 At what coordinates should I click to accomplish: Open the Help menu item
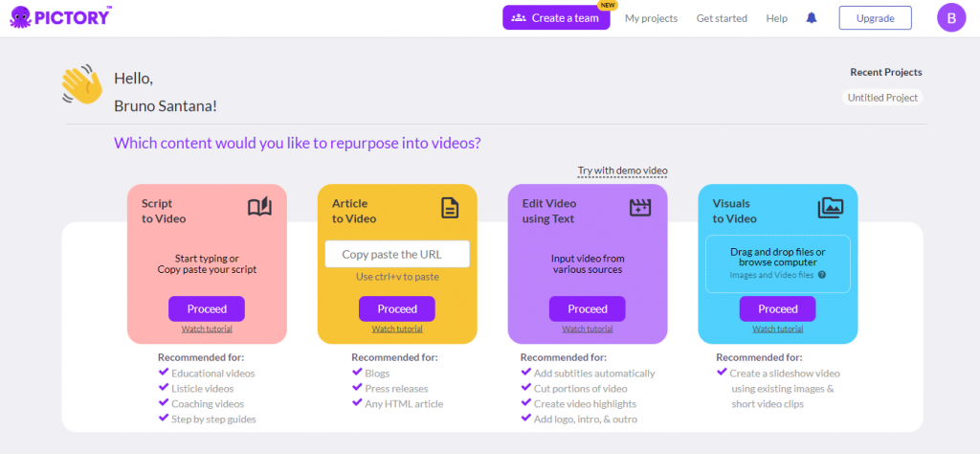pyautogui.click(x=776, y=18)
